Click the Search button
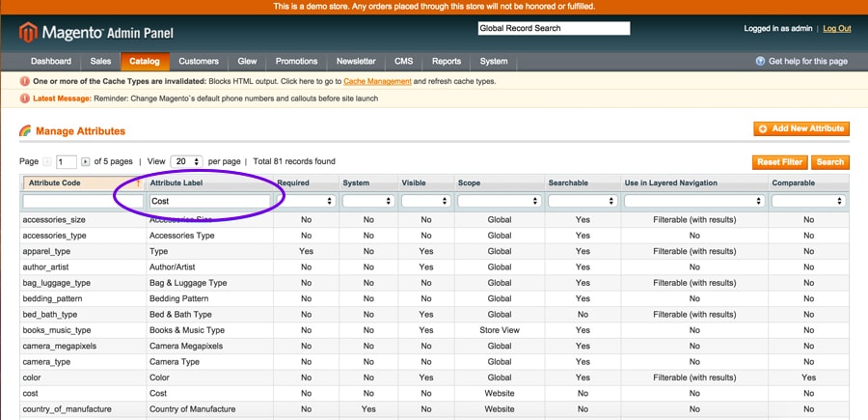This screenshot has height=420, width=868. (x=829, y=162)
